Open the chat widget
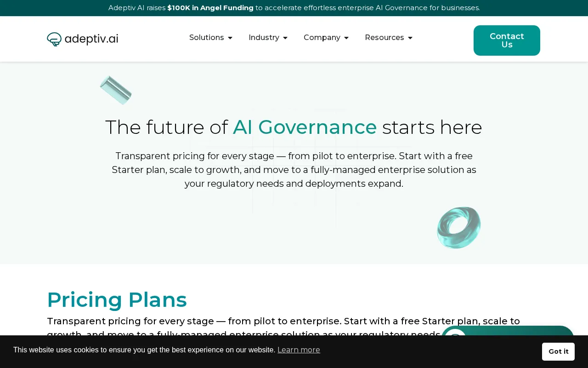 pyautogui.click(x=508, y=331)
